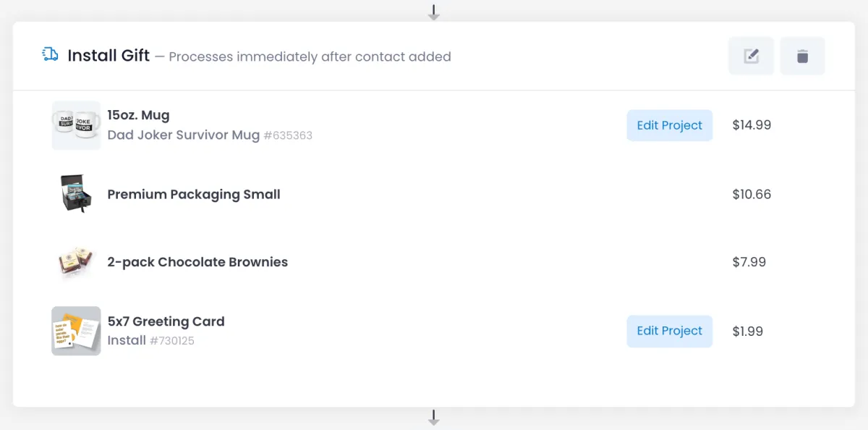Image resolution: width=868 pixels, height=430 pixels.
Task: Open the 15oz. Mug product thumbnail
Action: tap(76, 125)
